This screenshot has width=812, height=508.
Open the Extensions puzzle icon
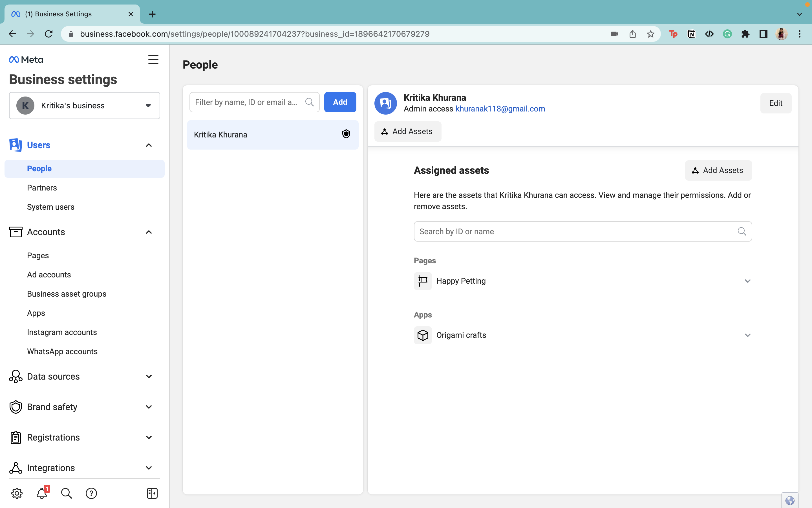[745, 34]
